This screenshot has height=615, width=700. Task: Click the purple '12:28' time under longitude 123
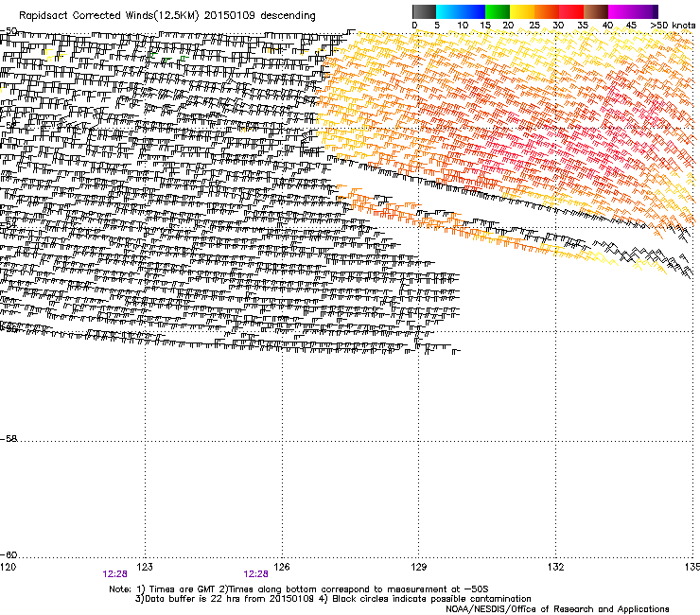(x=114, y=574)
